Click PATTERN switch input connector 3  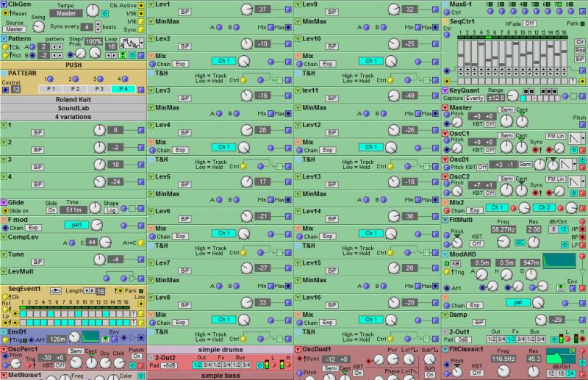coord(100,79)
